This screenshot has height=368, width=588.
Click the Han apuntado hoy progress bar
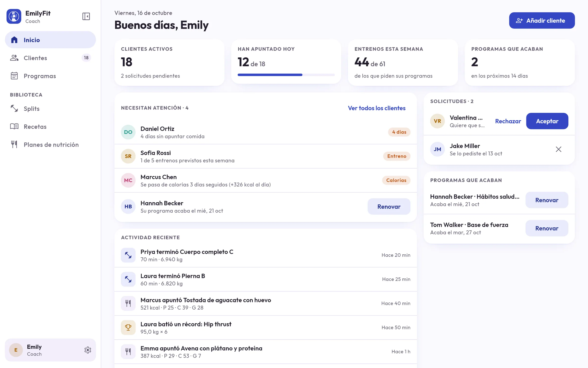click(x=286, y=75)
